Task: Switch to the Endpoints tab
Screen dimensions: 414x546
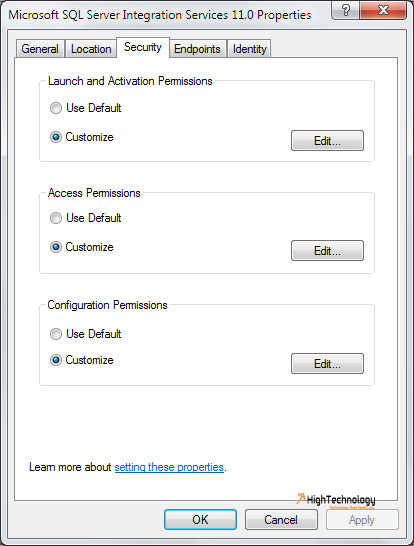Action: coord(197,49)
